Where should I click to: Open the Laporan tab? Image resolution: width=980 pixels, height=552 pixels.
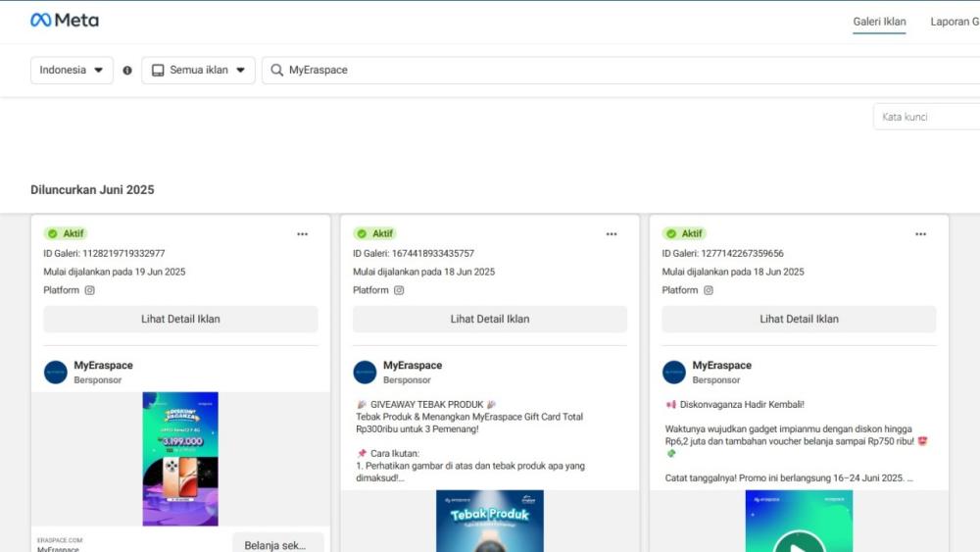pyautogui.click(x=954, y=22)
